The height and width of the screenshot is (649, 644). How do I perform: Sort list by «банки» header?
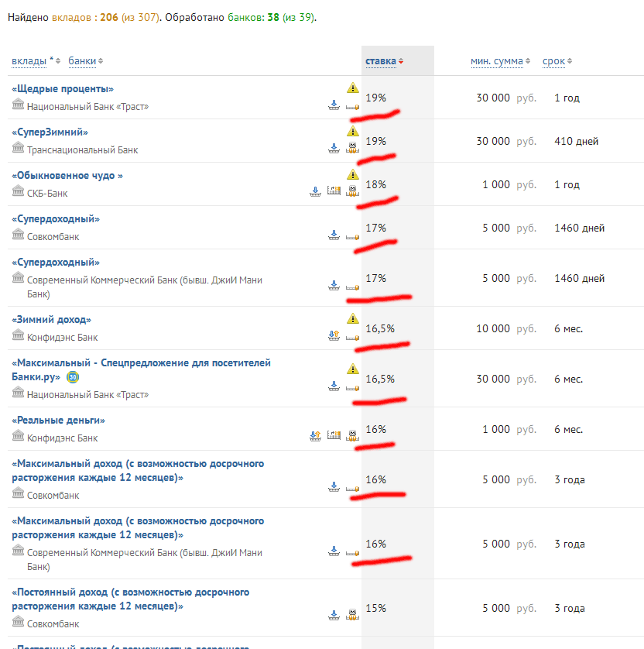coord(81,60)
